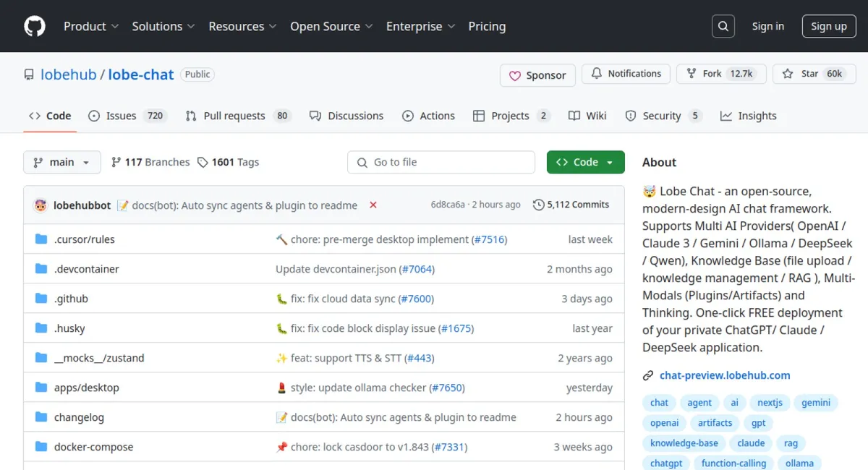Screen dimensions: 868x470
Task: Switch to the Issues tab
Action: pos(127,116)
